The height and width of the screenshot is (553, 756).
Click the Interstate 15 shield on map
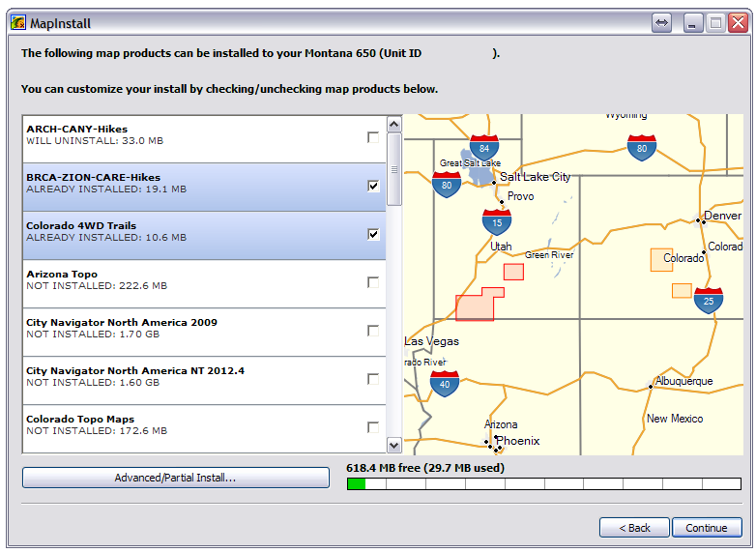pos(497,221)
